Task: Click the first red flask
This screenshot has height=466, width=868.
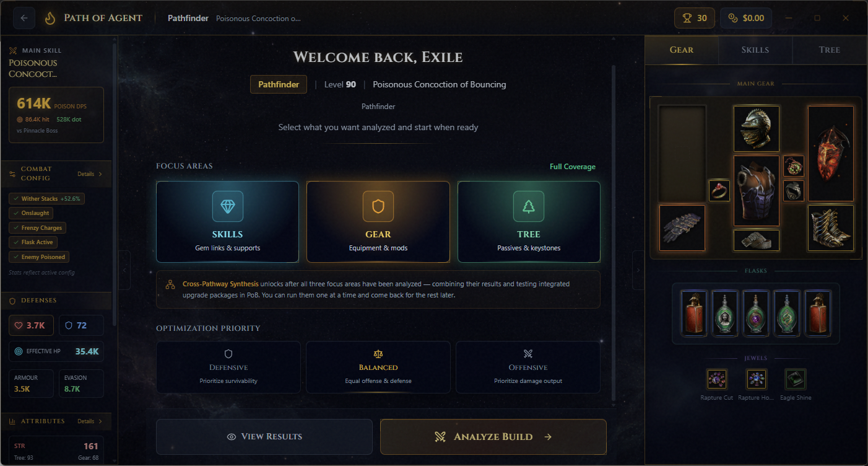Action: (694, 314)
